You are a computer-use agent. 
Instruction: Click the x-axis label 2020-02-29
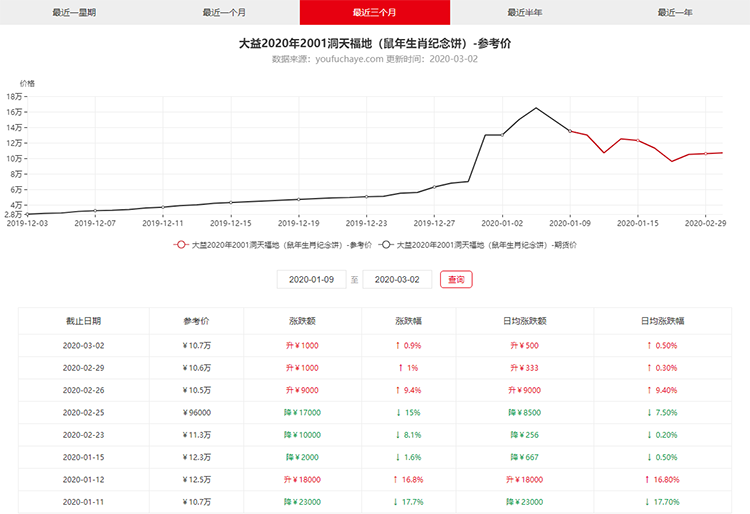(705, 223)
